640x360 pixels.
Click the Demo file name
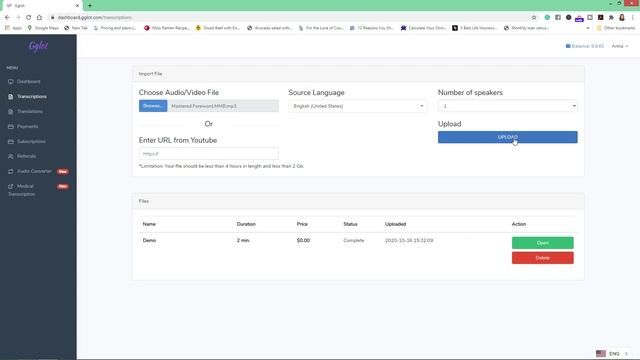coord(149,240)
